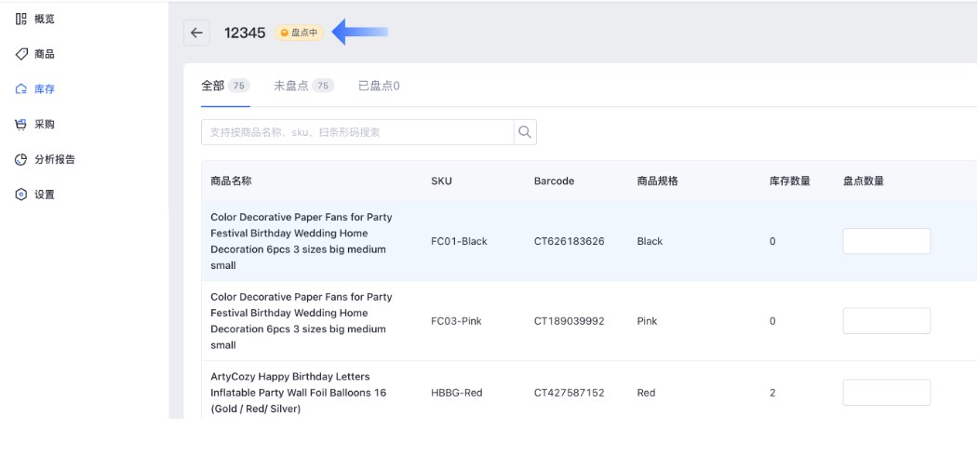The height and width of the screenshot is (470, 980).
Task: Switch to the 全部 tab
Action: [213, 86]
